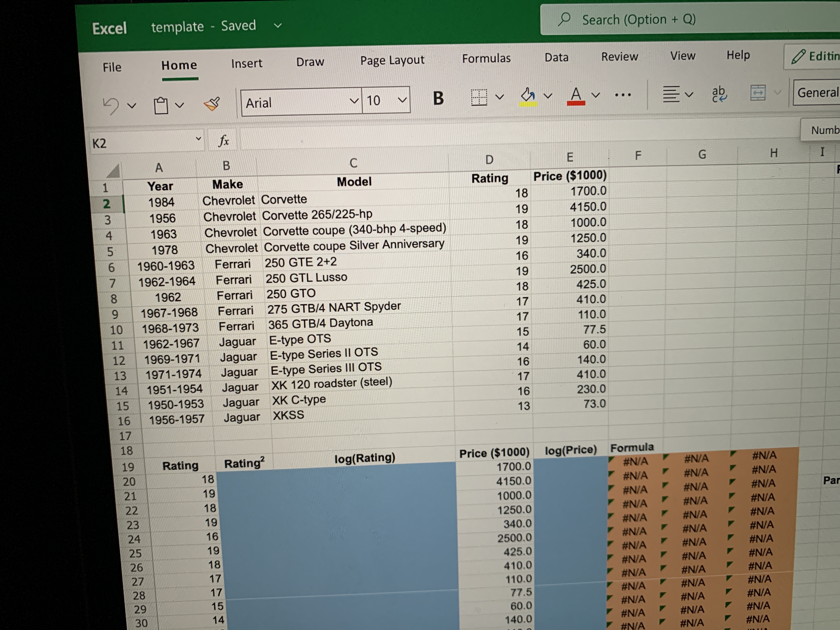
Task: Click the Undo arrow icon
Action: [111, 106]
